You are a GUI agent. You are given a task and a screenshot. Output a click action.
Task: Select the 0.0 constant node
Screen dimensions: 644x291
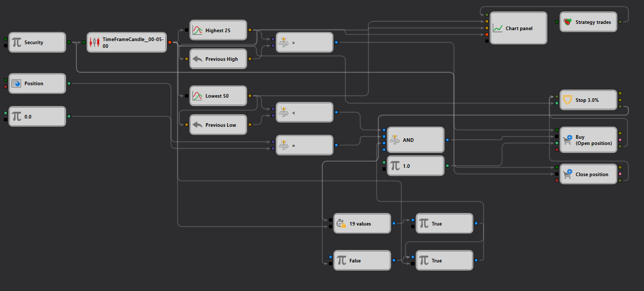(x=37, y=116)
